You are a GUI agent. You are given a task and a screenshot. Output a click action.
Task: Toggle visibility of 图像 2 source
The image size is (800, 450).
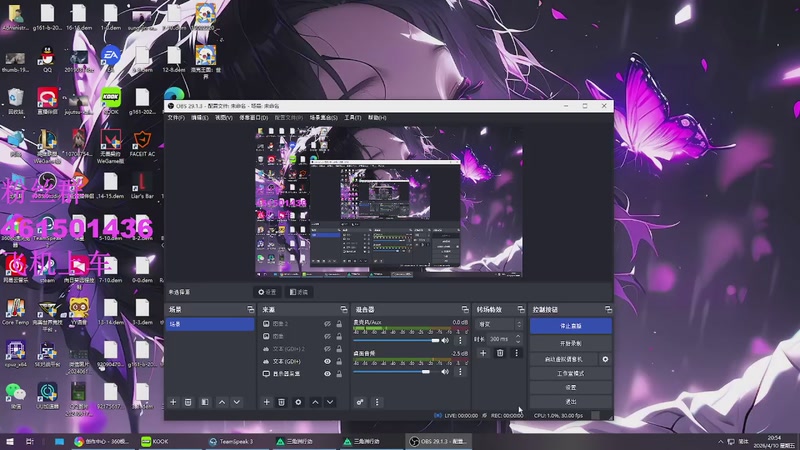point(327,324)
